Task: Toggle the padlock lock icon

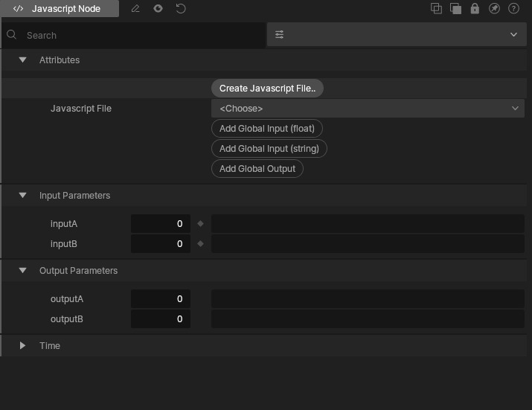Action: [475, 9]
